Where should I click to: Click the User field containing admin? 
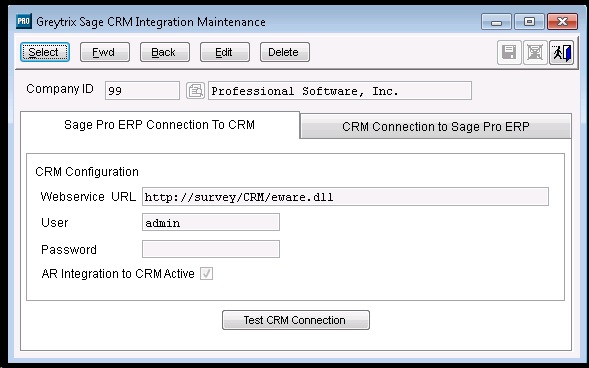[211, 223]
